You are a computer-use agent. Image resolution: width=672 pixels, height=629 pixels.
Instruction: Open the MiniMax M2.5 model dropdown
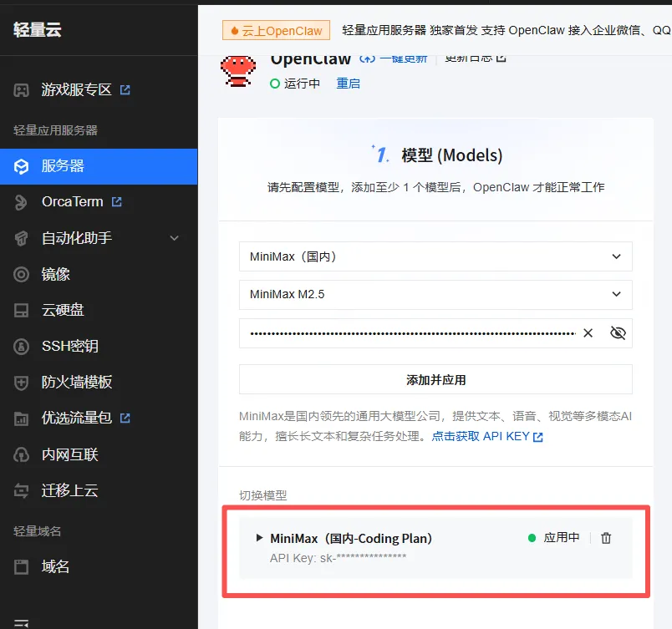pos(435,295)
